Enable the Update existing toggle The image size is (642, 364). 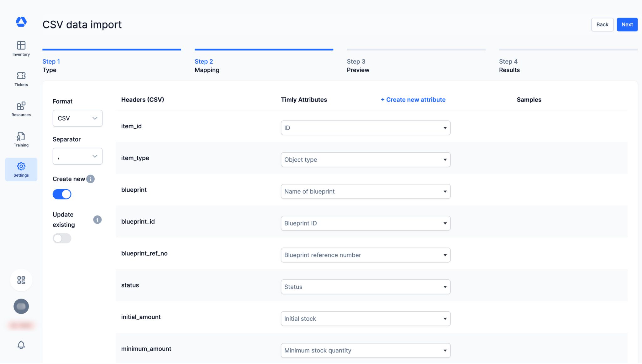(x=62, y=238)
